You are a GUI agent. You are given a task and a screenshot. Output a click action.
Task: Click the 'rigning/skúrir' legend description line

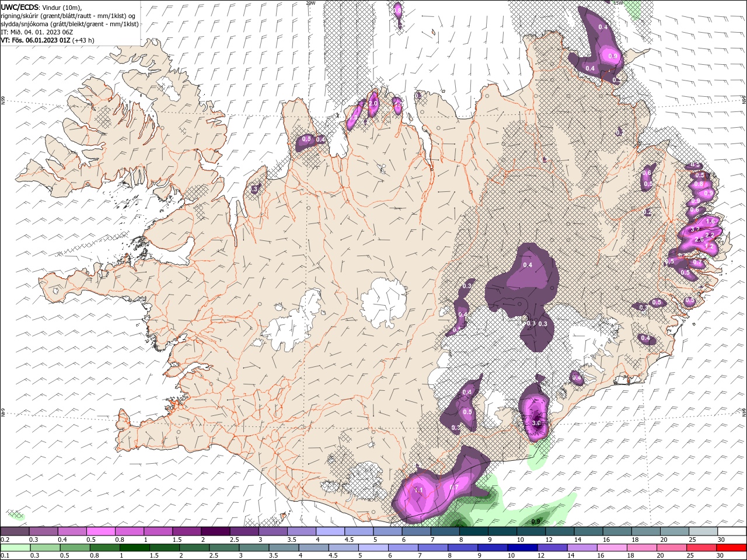tap(68, 16)
